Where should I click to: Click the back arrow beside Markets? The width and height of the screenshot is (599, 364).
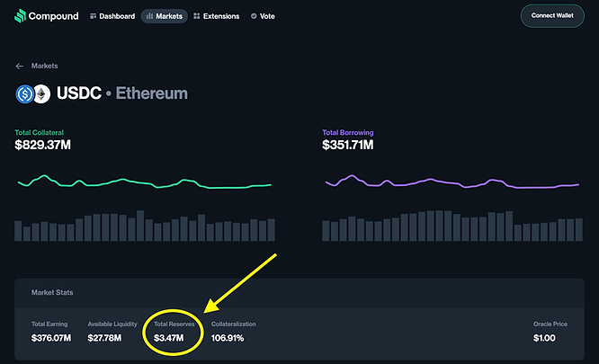pos(20,66)
